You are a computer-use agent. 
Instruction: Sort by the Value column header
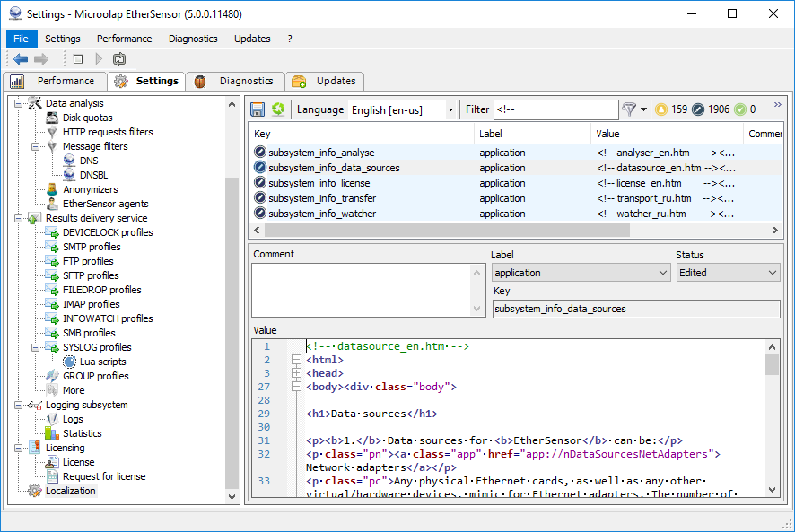pos(667,134)
